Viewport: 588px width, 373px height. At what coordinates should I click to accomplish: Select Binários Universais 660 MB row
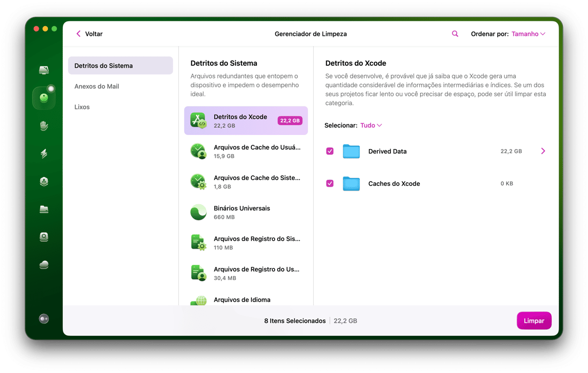coord(246,212)
